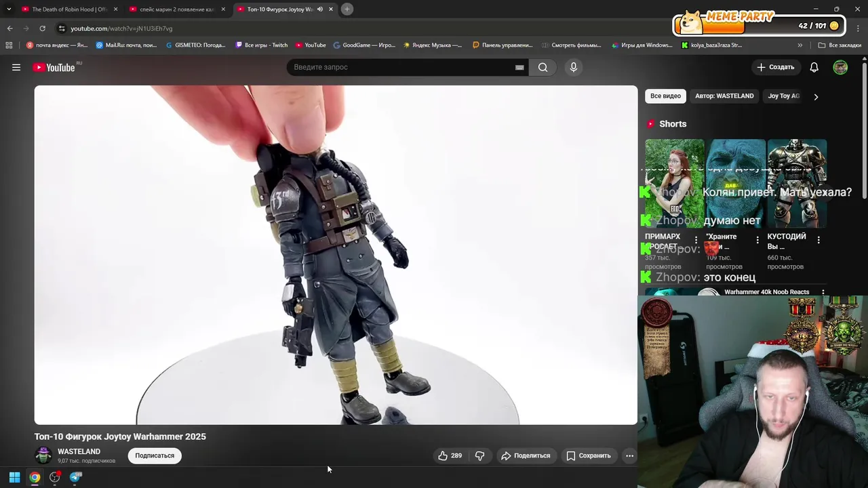Open YouTube notifications bell
This screenshot has width=868, height=488.
(x=814, y=67)
